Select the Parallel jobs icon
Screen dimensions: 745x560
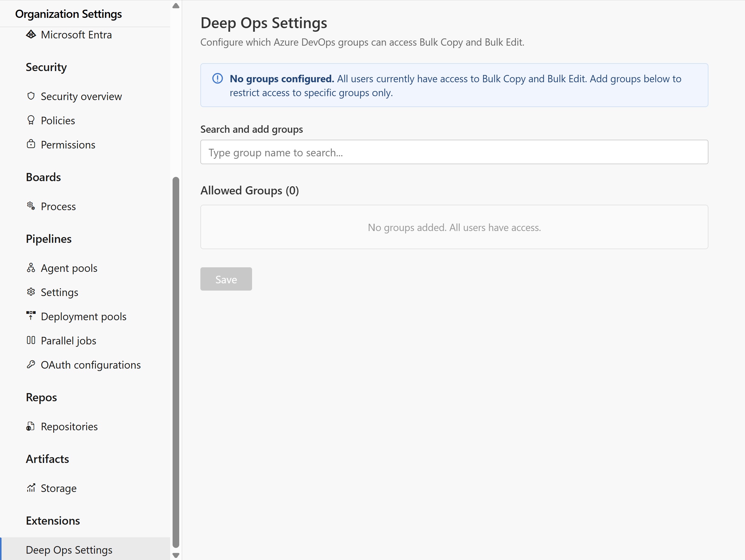(x=31, y=340)
